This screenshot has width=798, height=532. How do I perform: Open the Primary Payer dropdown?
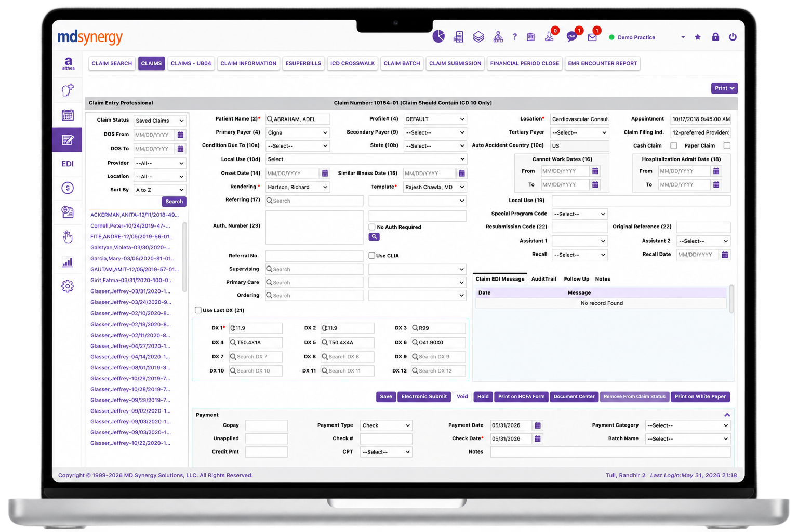tap(298, 132)
